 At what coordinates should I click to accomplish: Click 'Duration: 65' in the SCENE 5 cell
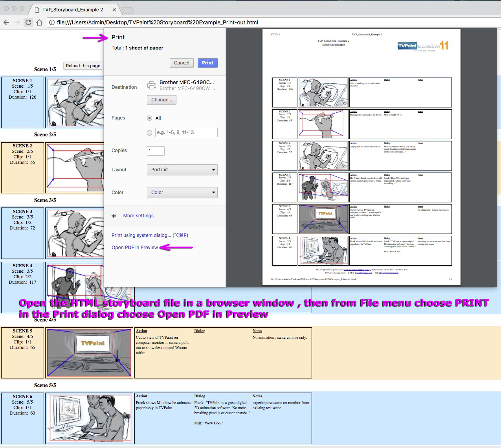click(22, 347)
